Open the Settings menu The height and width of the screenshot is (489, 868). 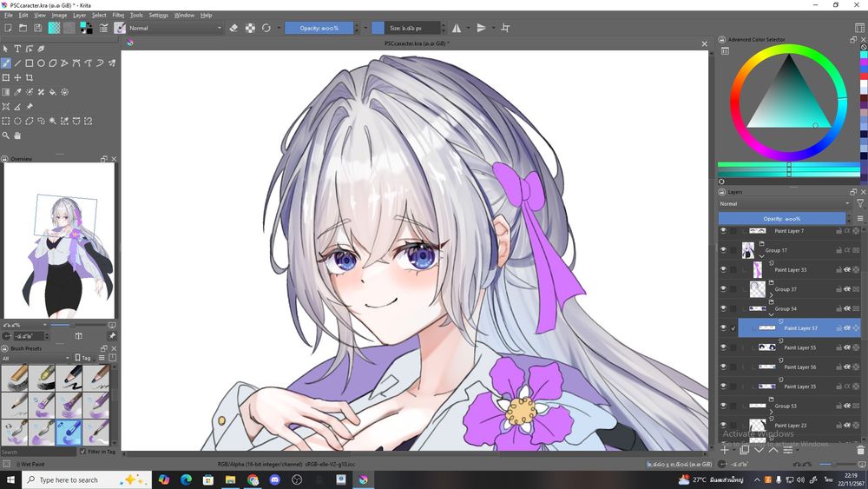pyautogui.click(x=158, y=15)
